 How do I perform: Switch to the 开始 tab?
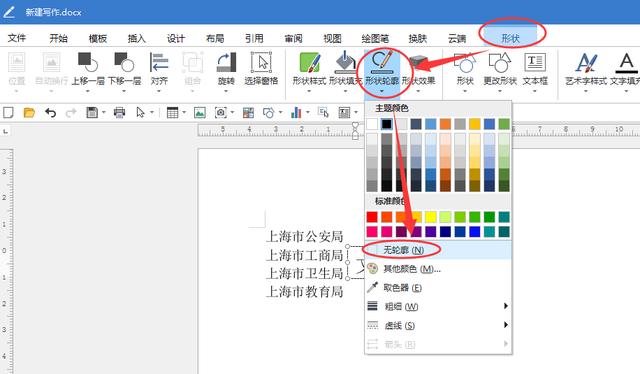click(58, 38)
